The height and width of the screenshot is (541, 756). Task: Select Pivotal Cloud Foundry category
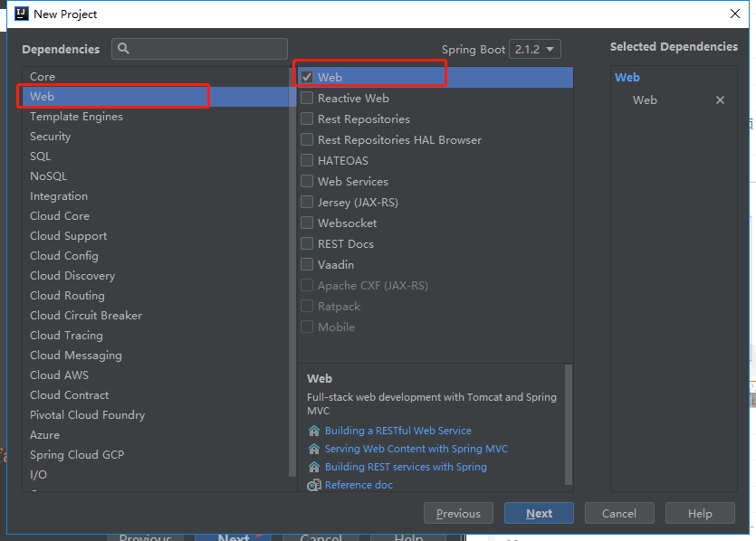(155, 414)
